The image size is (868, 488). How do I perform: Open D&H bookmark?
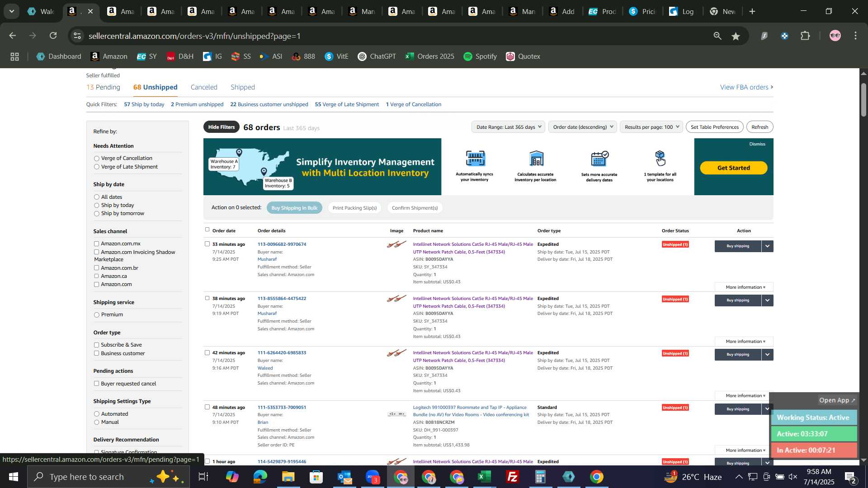tap(180, 56)
